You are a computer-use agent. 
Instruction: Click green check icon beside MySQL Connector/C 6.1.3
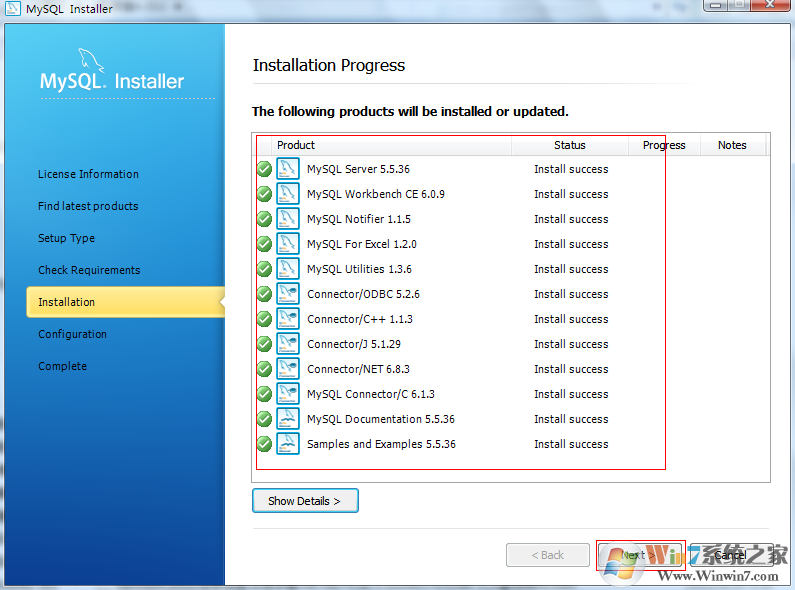264,394
